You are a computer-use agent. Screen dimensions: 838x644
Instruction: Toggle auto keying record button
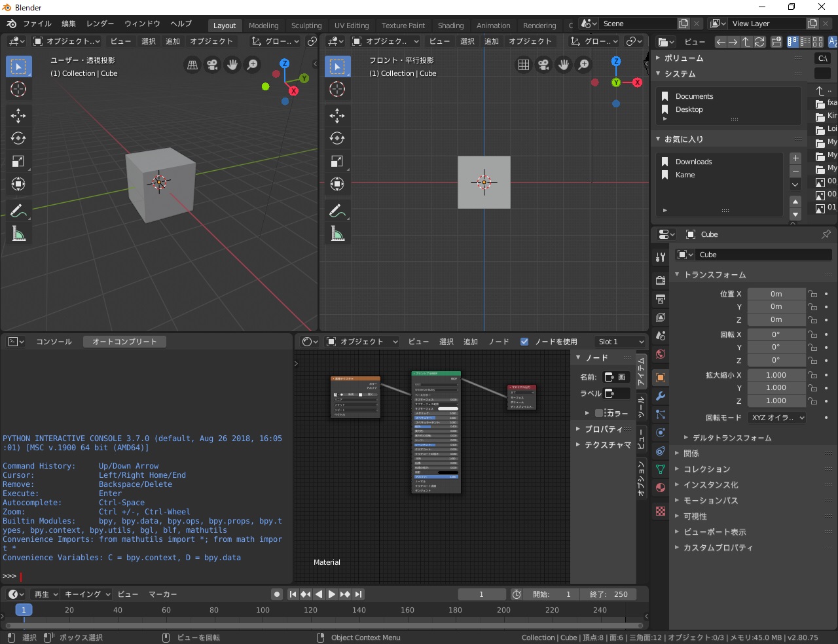277,594
